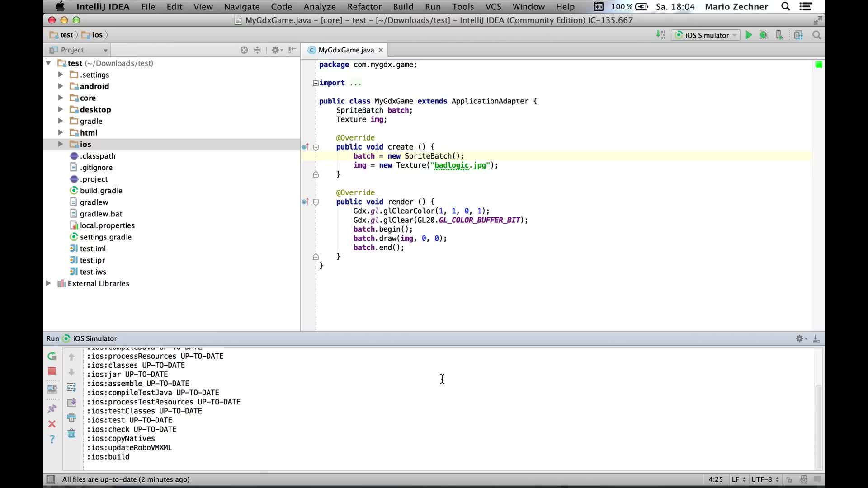Expand the android module
This screenshot has height=488, width=868.
point(60,86)
